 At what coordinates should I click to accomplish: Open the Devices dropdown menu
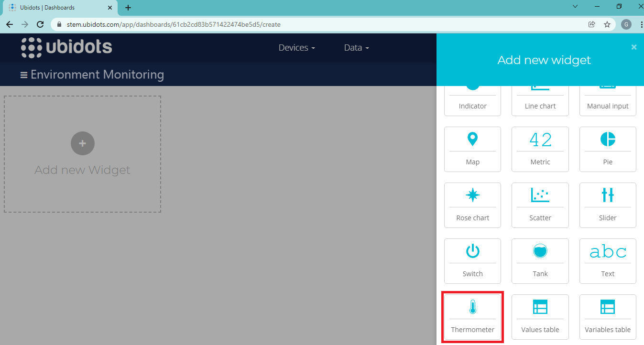(x=296, y=48)
